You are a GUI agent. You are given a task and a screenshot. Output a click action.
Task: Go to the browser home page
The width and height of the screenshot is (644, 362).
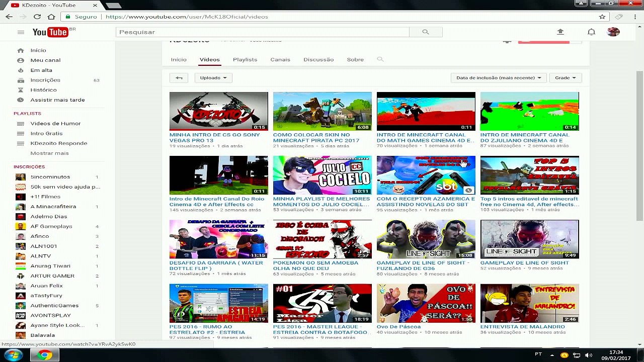(x=51, y=17)
